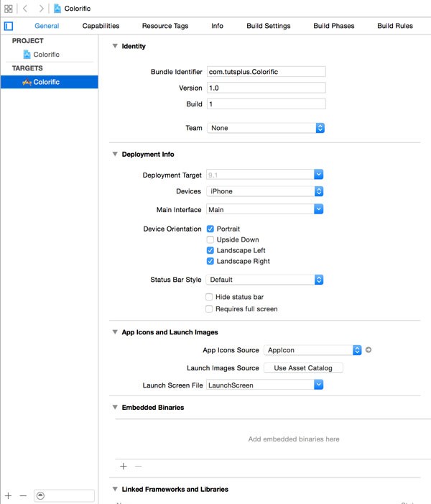Open Deployment Target dropdown arrow
The image size is (431, 504).
319,175
